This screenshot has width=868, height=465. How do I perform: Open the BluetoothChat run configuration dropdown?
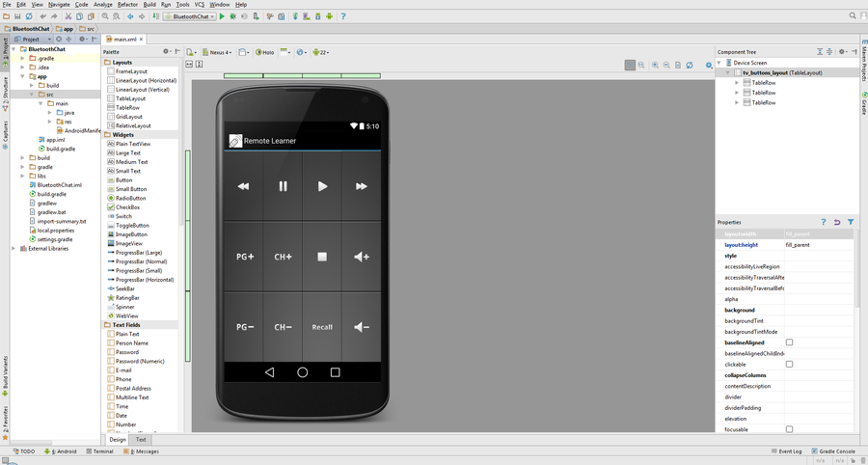coord(189,16)
